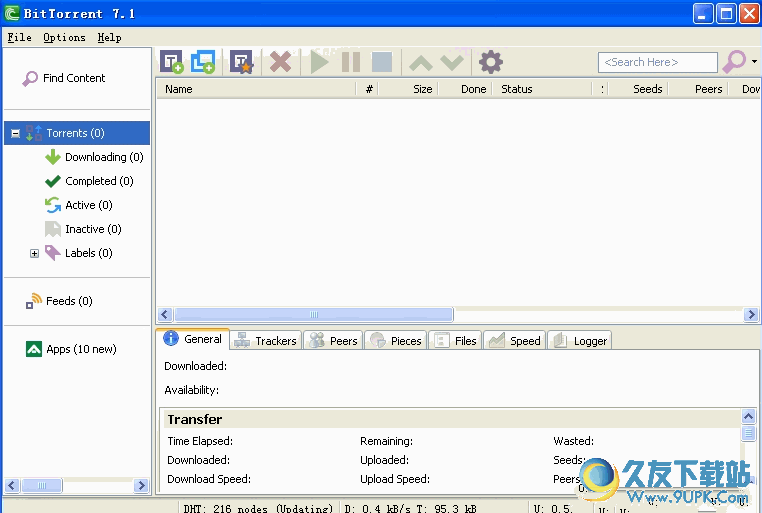
Task: Click the Add Torrent toolbar icon
Action: click(172, 62)
